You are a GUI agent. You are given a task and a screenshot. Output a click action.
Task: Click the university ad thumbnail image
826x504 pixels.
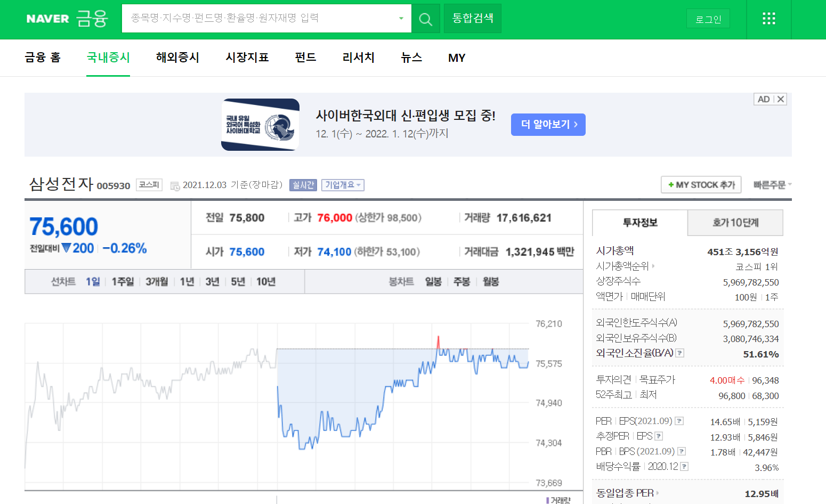pyautogui.click(x=260, y=125)
